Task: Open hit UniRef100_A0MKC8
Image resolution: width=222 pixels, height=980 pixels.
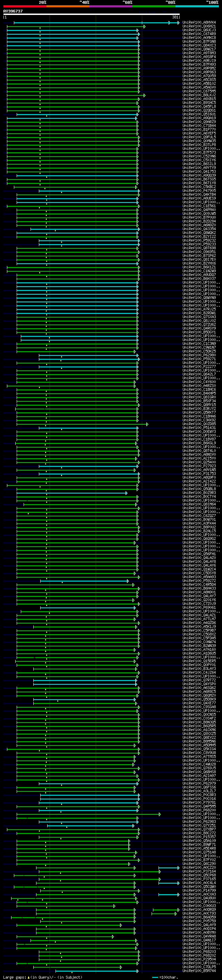Action: pos(199,38)
